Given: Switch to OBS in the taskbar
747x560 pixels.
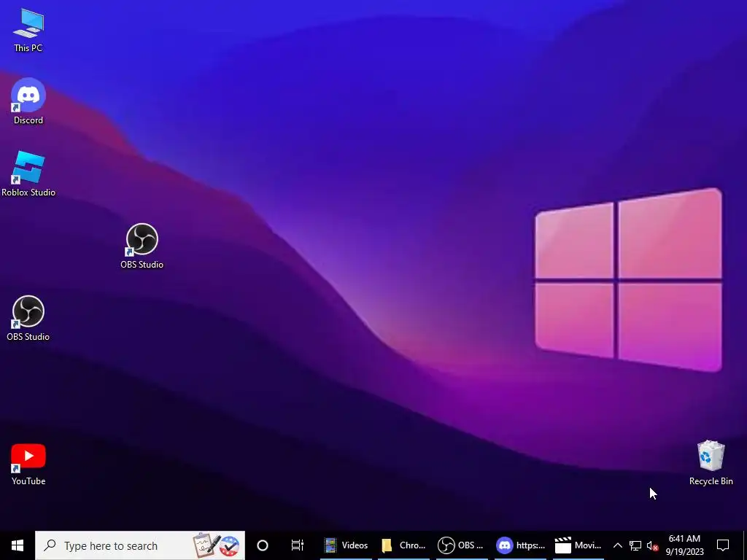Looking at the screenshot, I should click(461, 545).
